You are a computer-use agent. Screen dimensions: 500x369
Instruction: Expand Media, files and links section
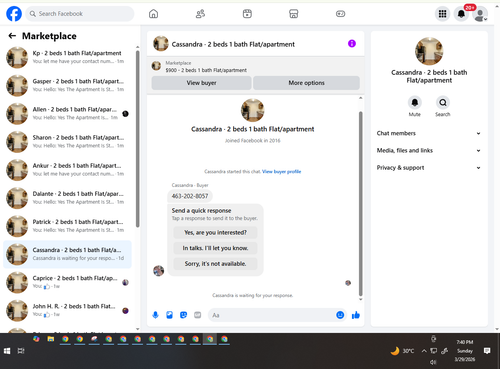coord(429,150)
